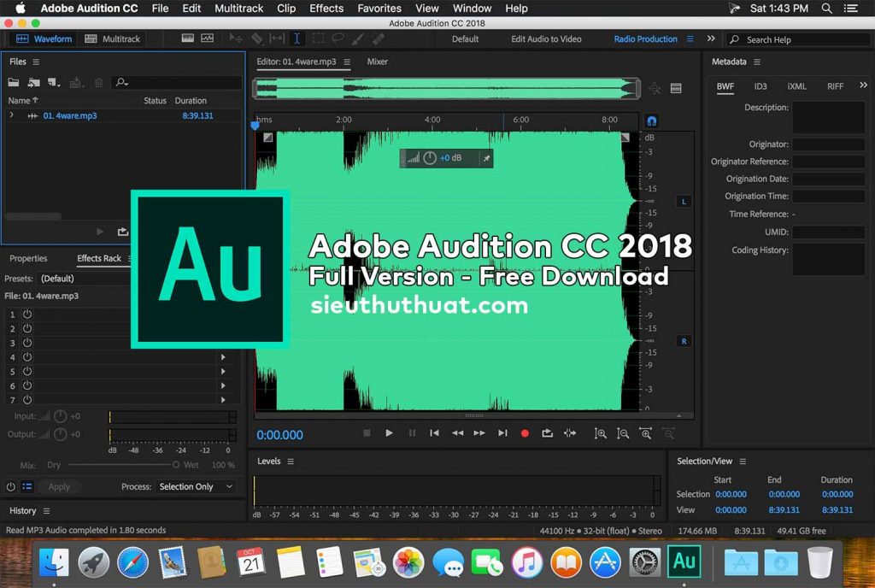The height and width of the screenshot is (588, 875).
Task: Open the Effects menu in menu bar
Action: coord(326,9)
